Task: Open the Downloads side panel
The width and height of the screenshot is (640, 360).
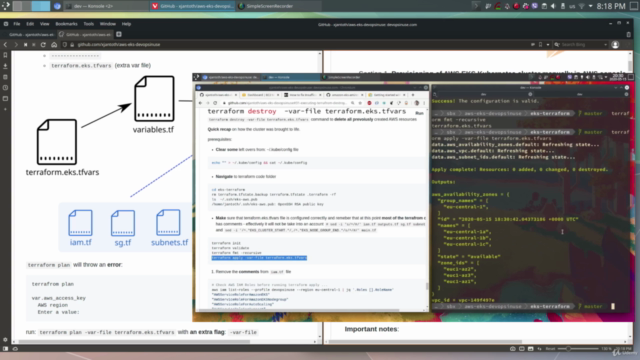Action: pyautogui.click(x=5, y=66)
